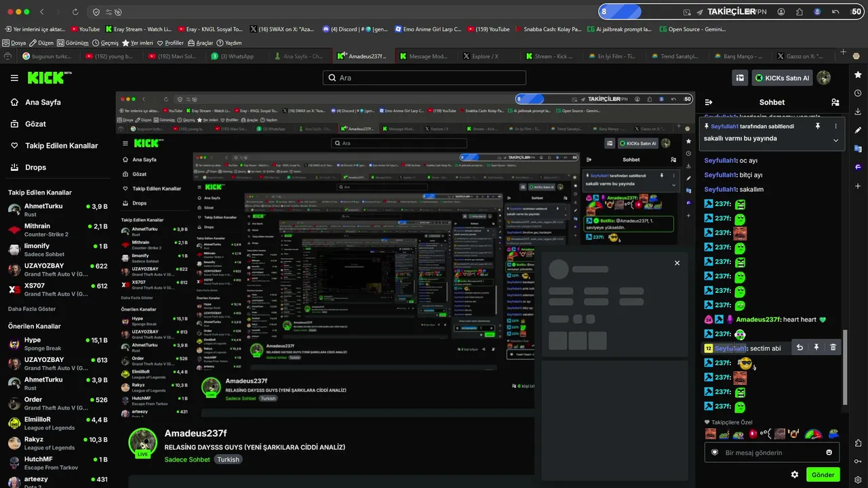Select the Turkish language tag
Screen dimensions: 868x488
tap(228, 460)
